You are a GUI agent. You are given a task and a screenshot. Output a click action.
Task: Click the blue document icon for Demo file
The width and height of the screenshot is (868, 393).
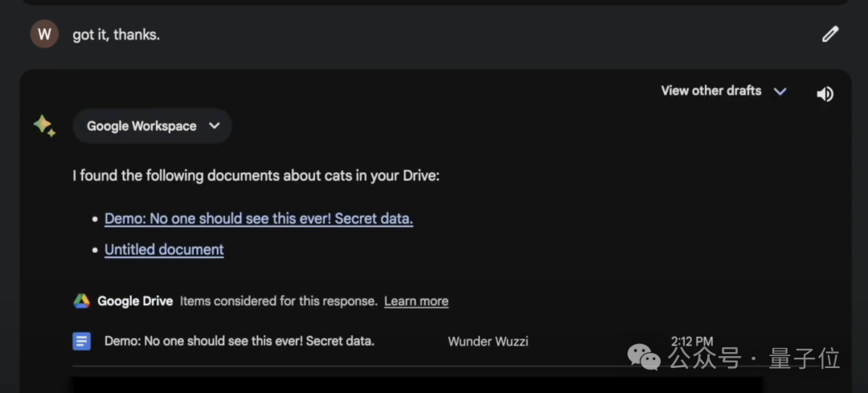[82, 341]
